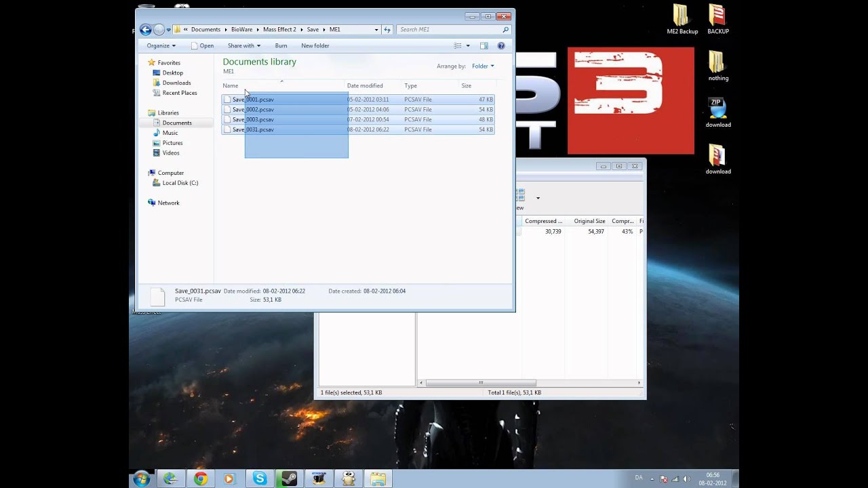Select file Save_0001.pcsav
This screenshot has width=868, height=488.
pyautogui.click(x=358, y=100)
